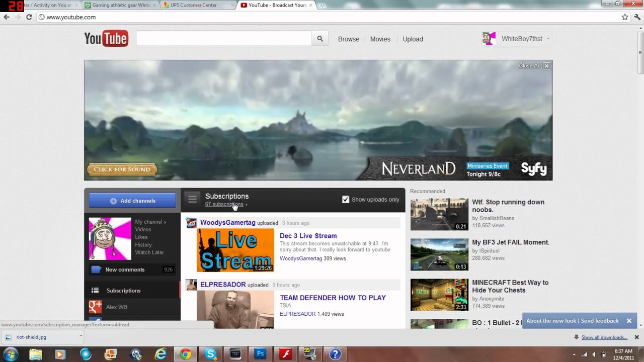
Task: Open Adobe Flash from the taskbar
Action: click(285, 354)
